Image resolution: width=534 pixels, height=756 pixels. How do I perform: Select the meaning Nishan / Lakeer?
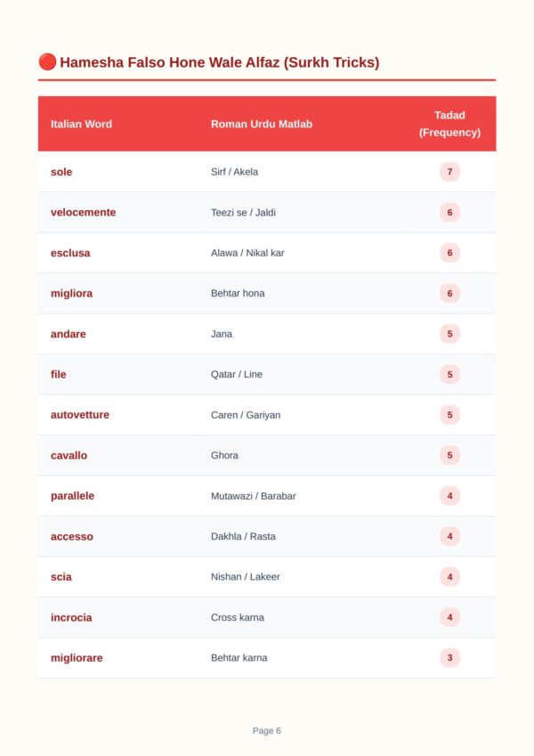(246, 577)
